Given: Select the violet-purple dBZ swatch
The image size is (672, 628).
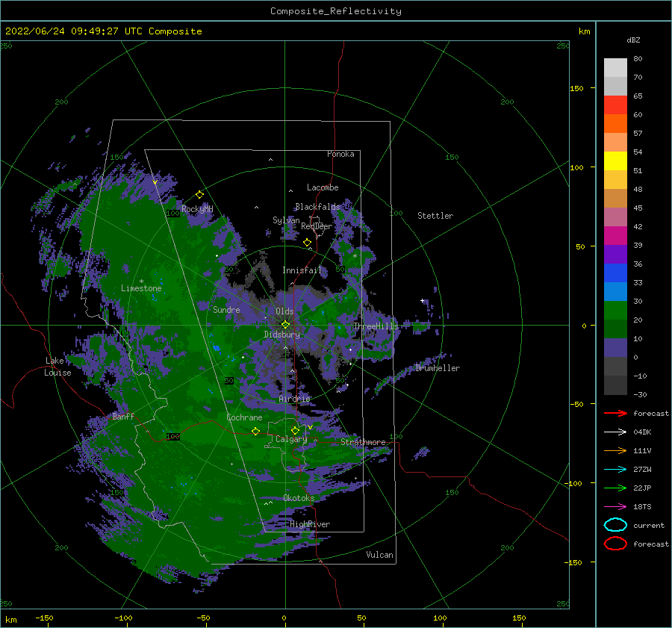Looking at the screenshot, I should click(x=615, y=255).
